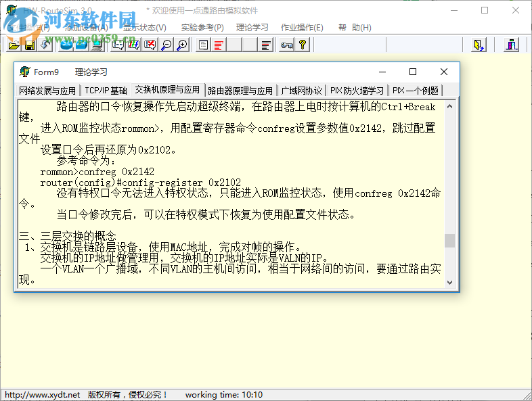Click the zoom in magnifier icon

tap(182, 45)
